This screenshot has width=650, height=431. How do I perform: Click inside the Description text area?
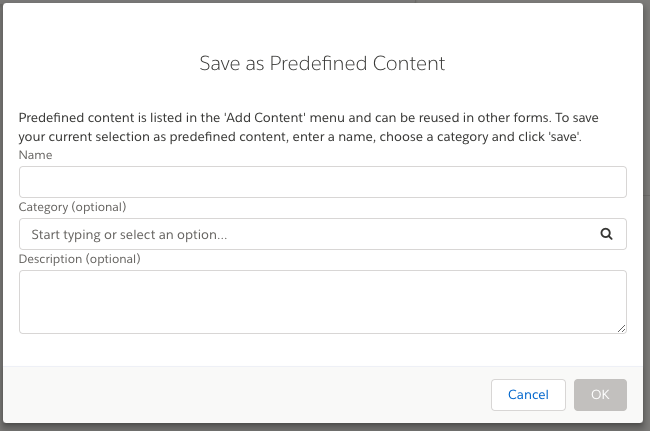(x=322, y=301)
